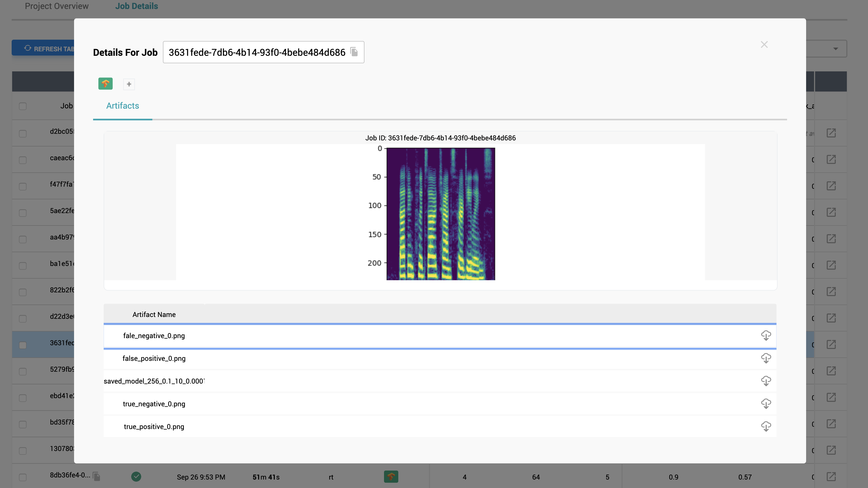
Task: Click the spectrogram preview image
Action: coord(440,214)
